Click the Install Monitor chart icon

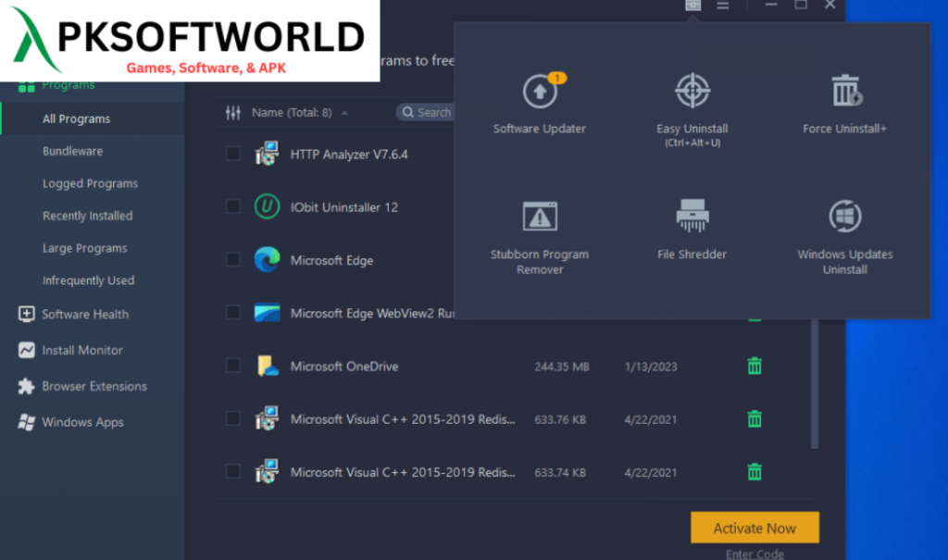tap(26, 350)
